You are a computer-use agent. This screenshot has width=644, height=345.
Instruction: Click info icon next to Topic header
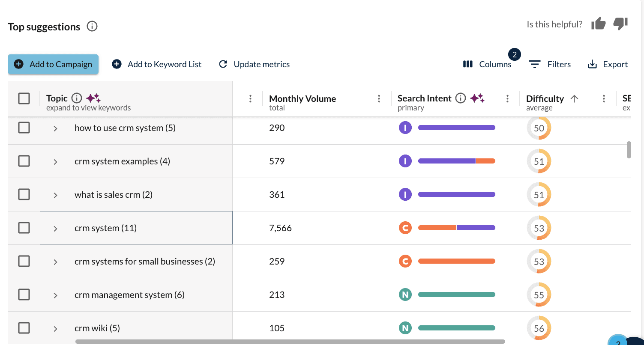click(x=77, y=98)
